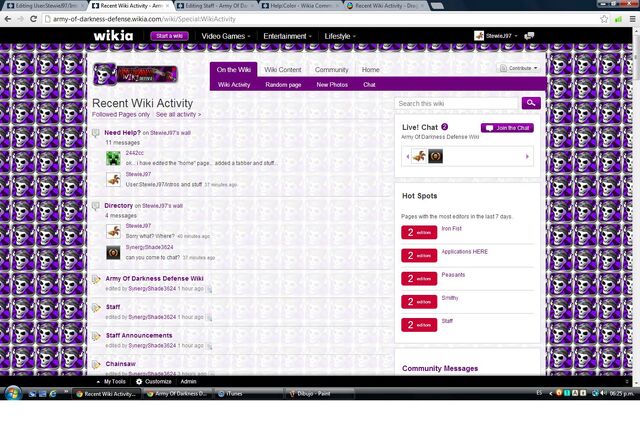Open Random page submenu item
Viewport: 640px width, 427px height.
click(x=283, y=85)
